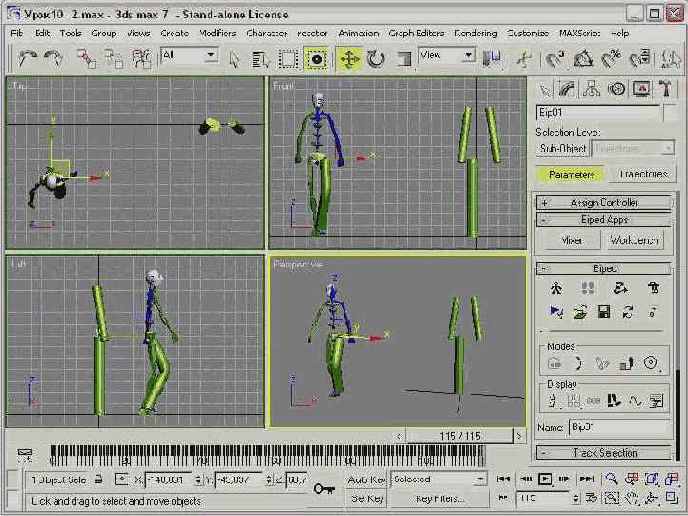688x516 pixels.
Task: Open the Motion command panel tab
Action: 615,89
